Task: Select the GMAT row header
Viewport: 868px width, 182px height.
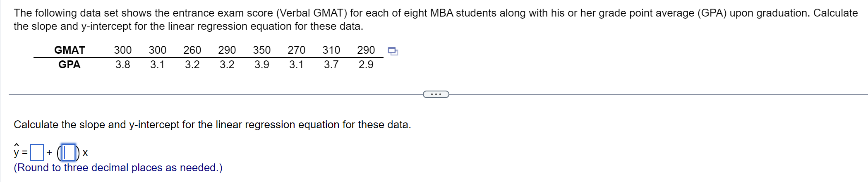Action: pos(70,50)
